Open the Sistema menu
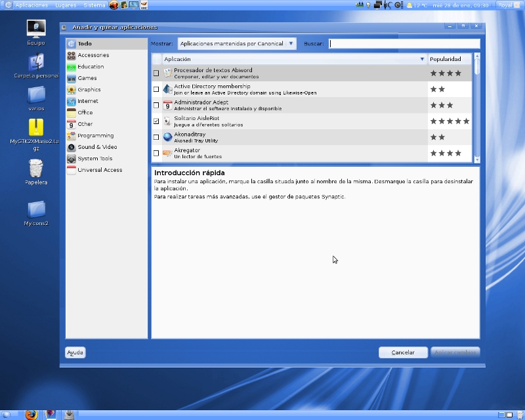This screenshot has height=420, width=525. pos(94,5)
